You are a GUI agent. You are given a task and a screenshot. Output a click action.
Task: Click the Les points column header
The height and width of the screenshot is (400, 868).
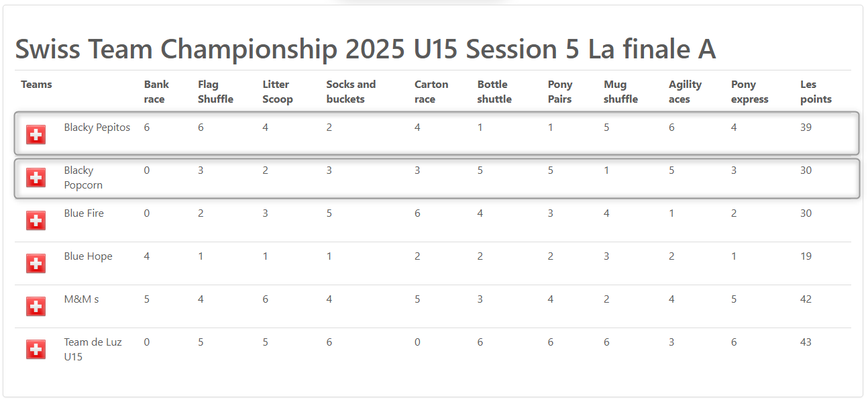pyautogui.click(x=816, y=92)
